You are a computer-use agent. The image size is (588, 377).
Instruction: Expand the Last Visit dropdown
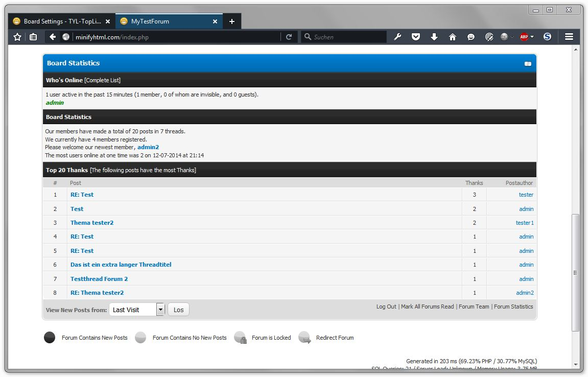coord(160,310)
